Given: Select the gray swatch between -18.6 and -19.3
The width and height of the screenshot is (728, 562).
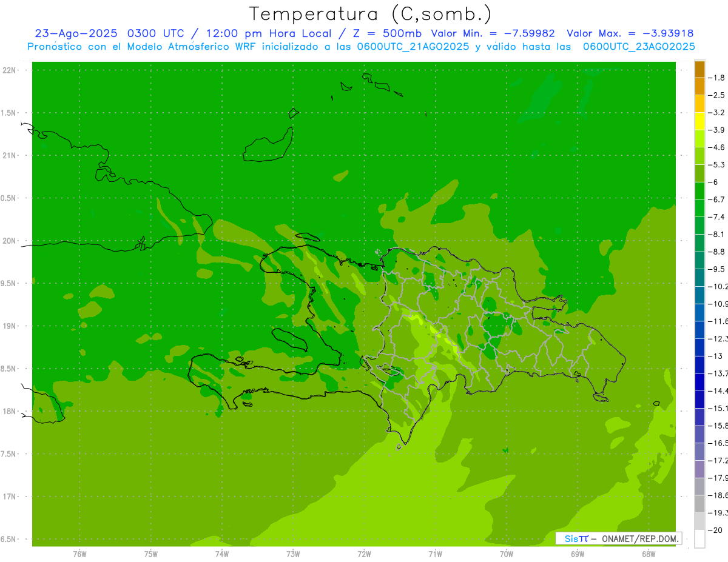Looking at the screenshot, I should point(699,504).
